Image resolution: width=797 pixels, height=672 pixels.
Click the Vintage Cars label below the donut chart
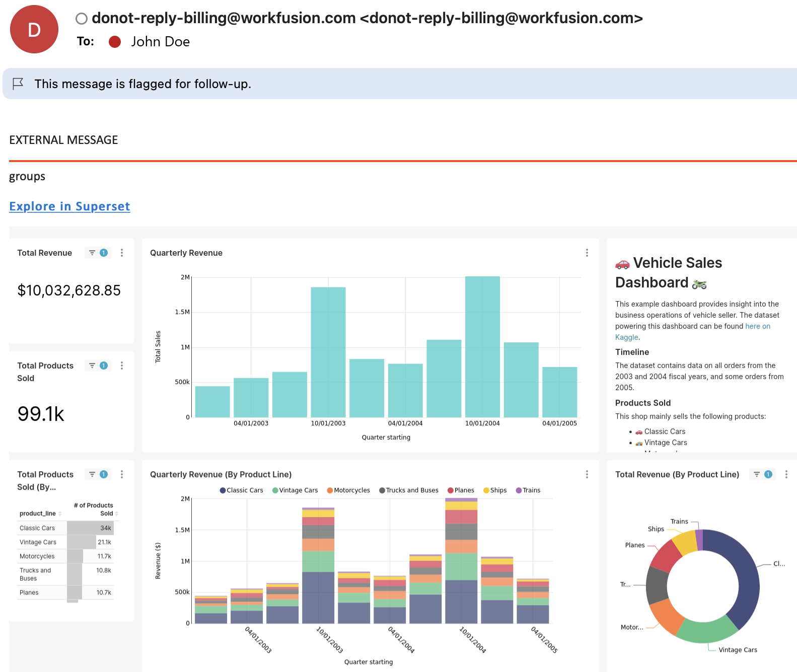pyautogui.click(x=738, y=650)
